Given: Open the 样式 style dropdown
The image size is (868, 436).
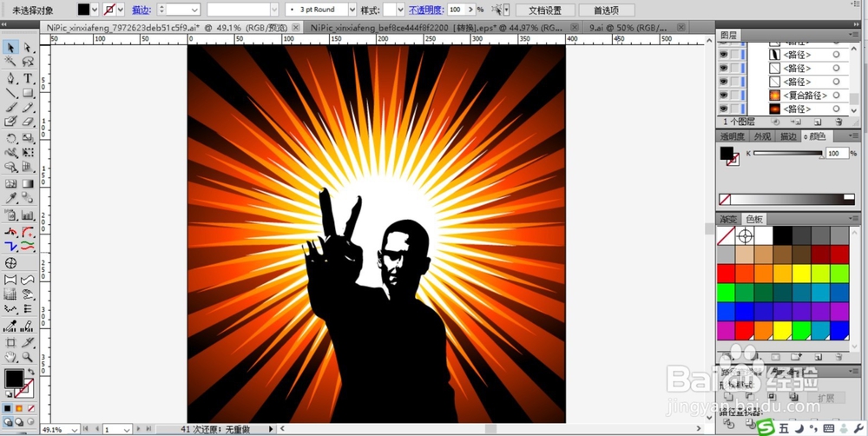Looking at the screenshot, I should pyautogui.click(x=400, y=10).
